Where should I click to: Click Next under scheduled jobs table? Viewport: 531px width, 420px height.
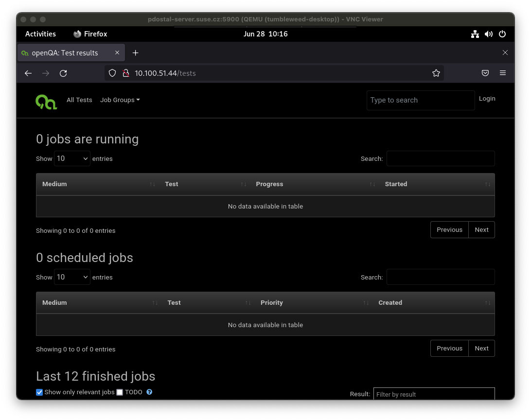point(481,348)
